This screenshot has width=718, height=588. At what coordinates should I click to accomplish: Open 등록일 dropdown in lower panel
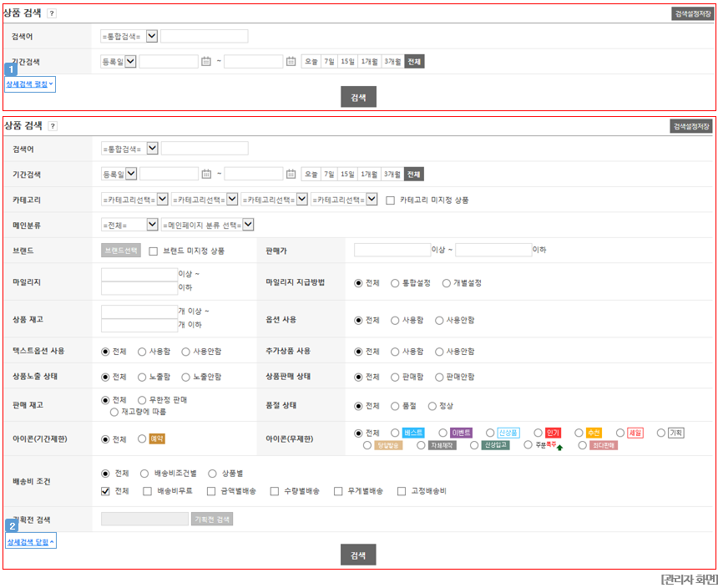[x=119, y=174]
